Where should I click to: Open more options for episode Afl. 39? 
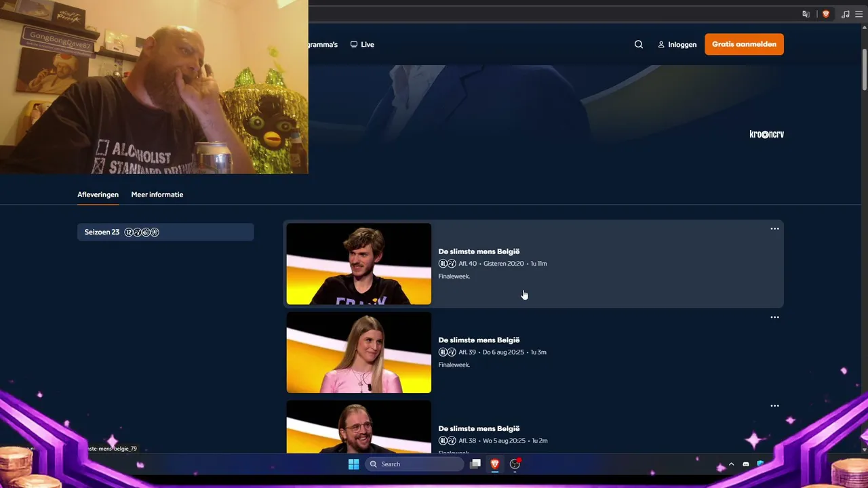click(774, 317)
